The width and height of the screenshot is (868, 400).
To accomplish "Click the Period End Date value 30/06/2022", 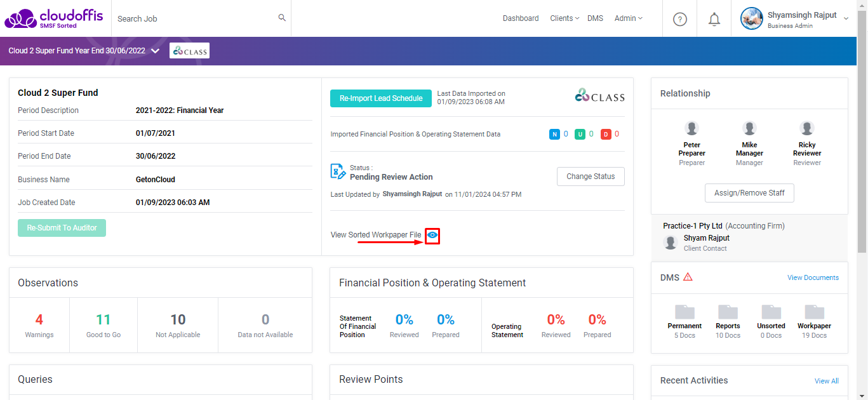I will 156,156.
